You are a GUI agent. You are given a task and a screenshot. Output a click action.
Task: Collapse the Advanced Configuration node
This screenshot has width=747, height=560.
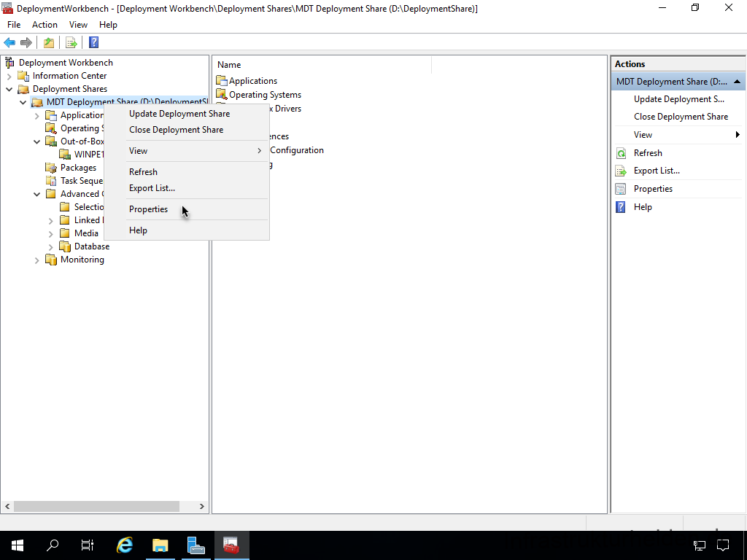(x=36, y=194)
